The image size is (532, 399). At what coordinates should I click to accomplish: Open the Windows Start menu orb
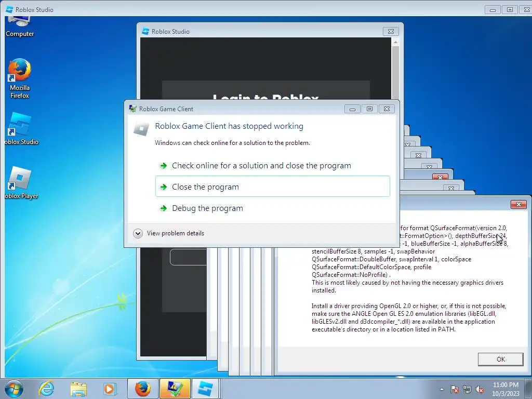pyautogui.click(x=14, y=389)
